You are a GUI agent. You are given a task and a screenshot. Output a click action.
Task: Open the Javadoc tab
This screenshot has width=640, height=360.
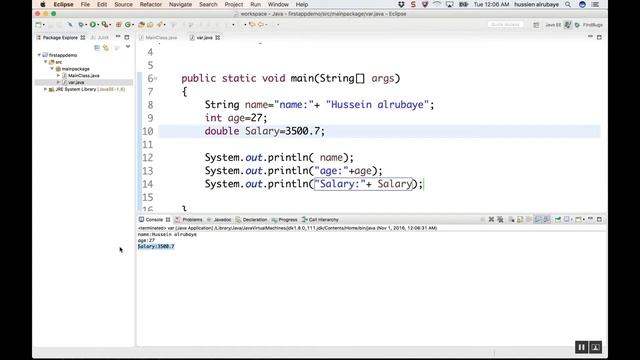[x=219, y=220]
